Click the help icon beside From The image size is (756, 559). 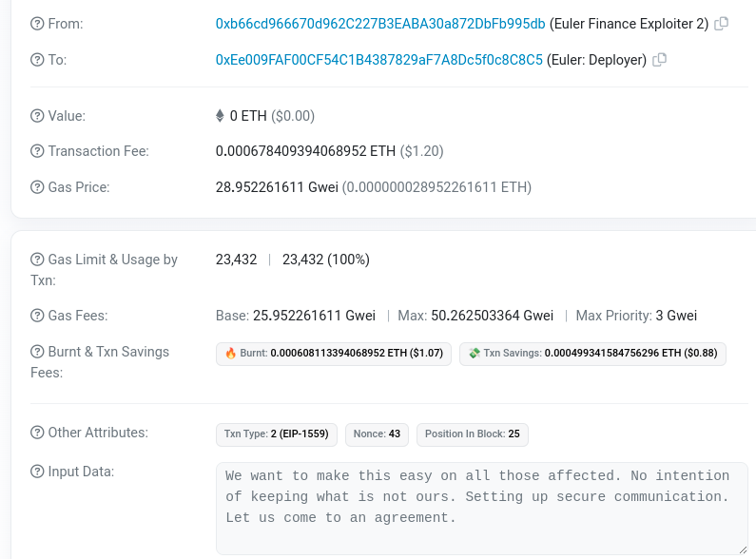(x=37, y=24)
